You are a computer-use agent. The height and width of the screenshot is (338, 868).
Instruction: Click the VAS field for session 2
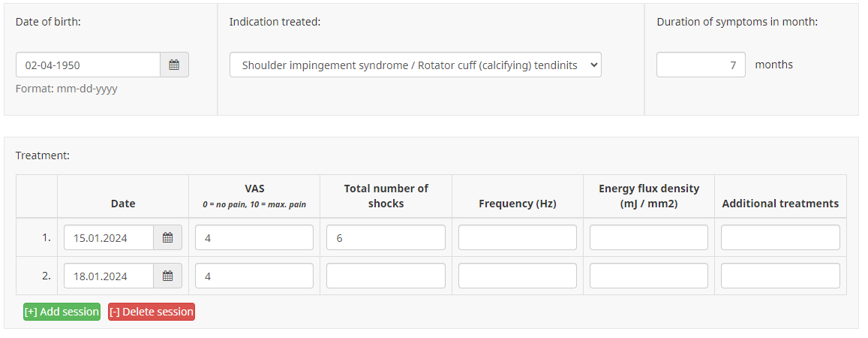click(x=254, y=276)
